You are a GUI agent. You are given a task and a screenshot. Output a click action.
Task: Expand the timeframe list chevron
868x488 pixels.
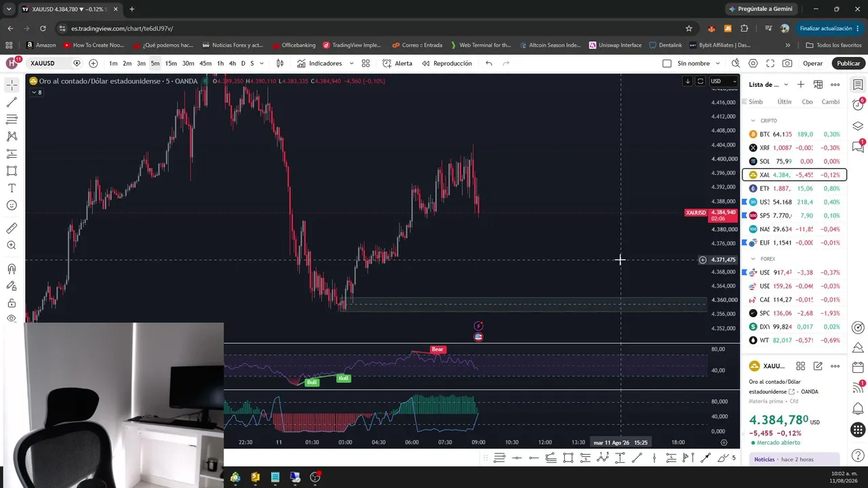[x=262, y=63]
